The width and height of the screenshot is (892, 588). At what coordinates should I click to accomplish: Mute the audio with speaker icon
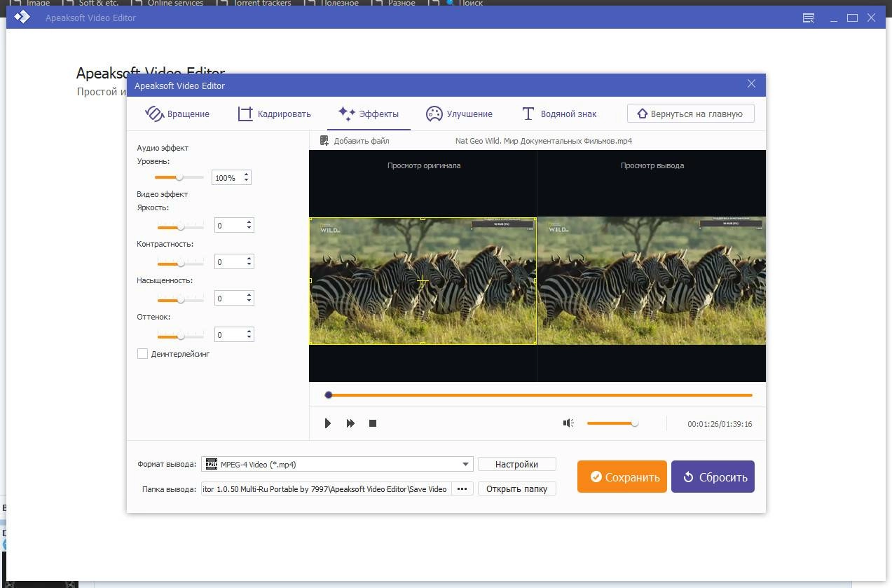(x=568, y=423)
